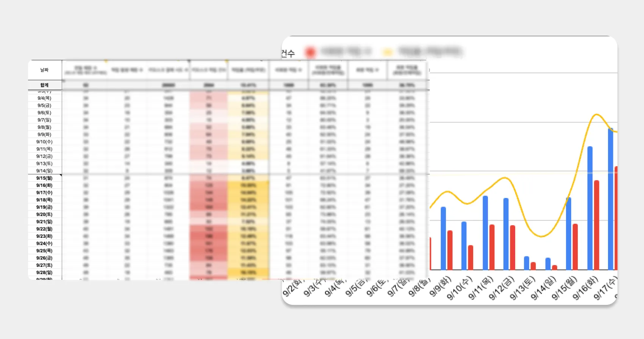644x339 pixels.
Task: Click the red legend marker in the chart
Action: [x=310, y=52]
